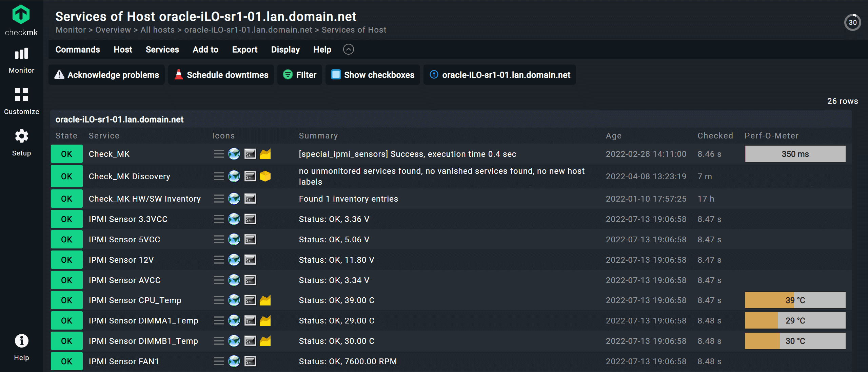
Task: Expand the Display dropdown menu
Action: [x=285, y=50]
